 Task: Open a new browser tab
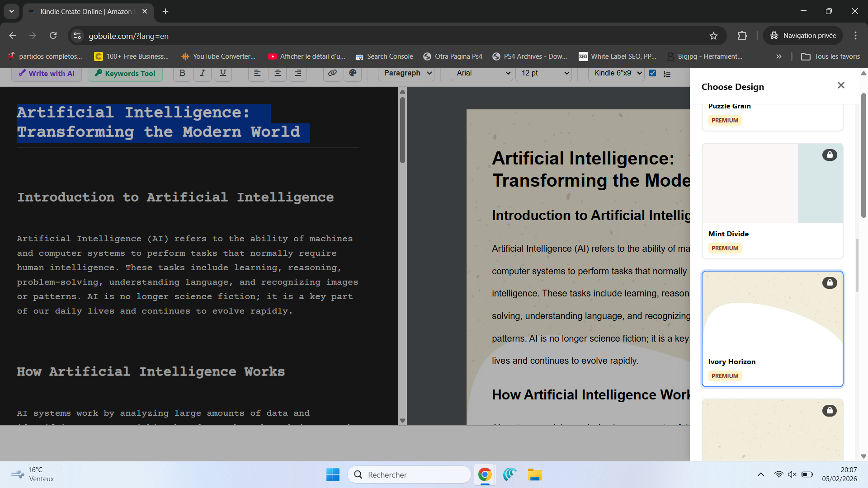[x=165, y=11]
